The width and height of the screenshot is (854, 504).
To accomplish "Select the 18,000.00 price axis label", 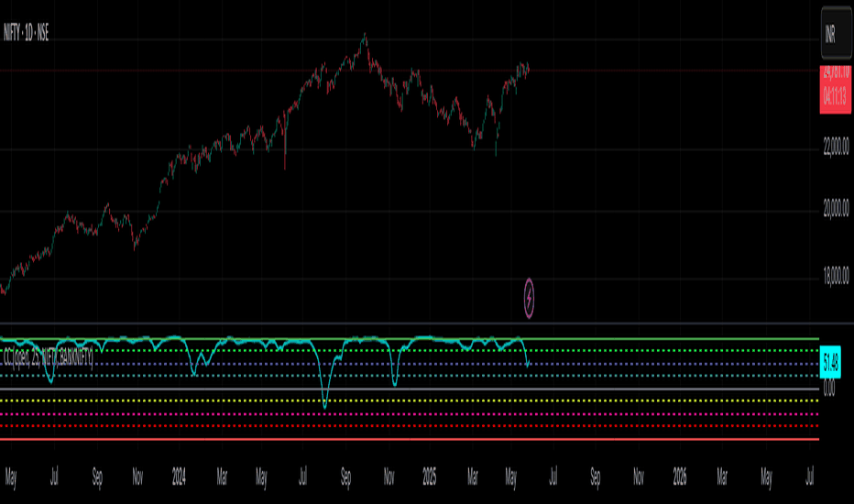I will coord(836,276).
